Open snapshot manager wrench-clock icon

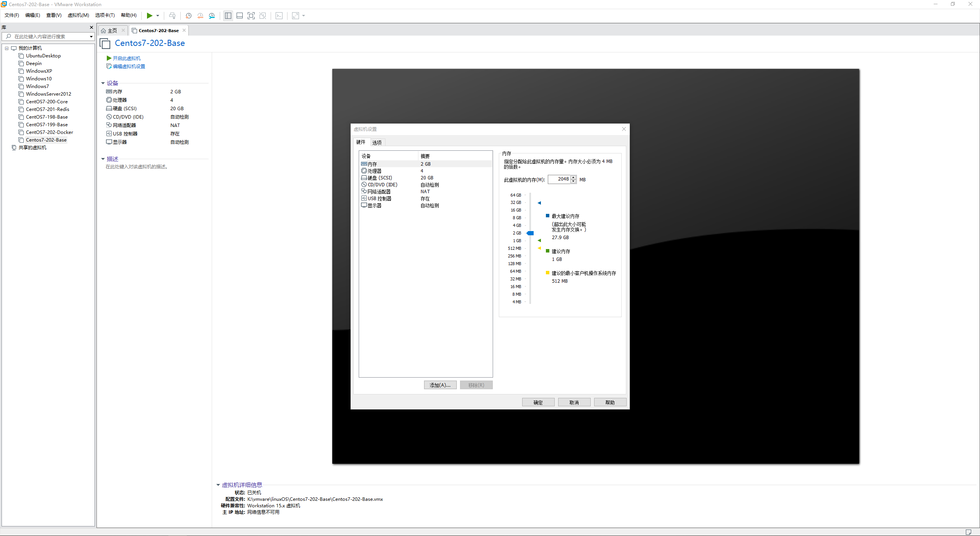(x=212, y=16)
